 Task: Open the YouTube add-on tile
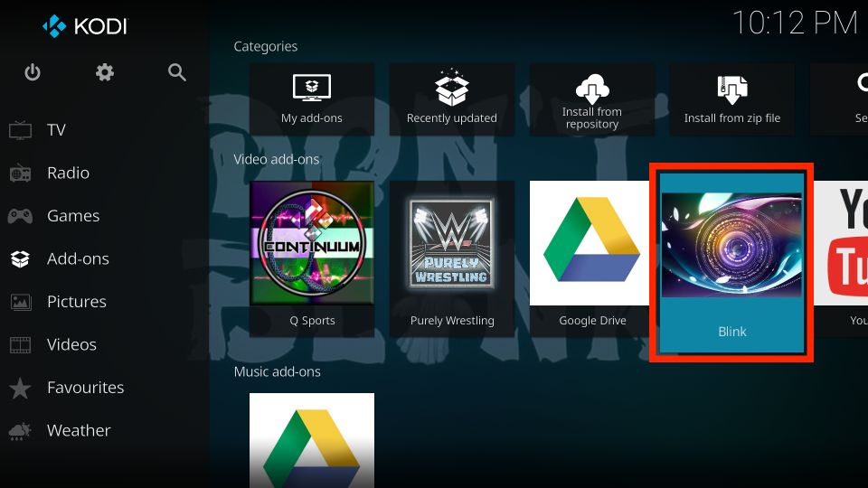coord(840,259)
